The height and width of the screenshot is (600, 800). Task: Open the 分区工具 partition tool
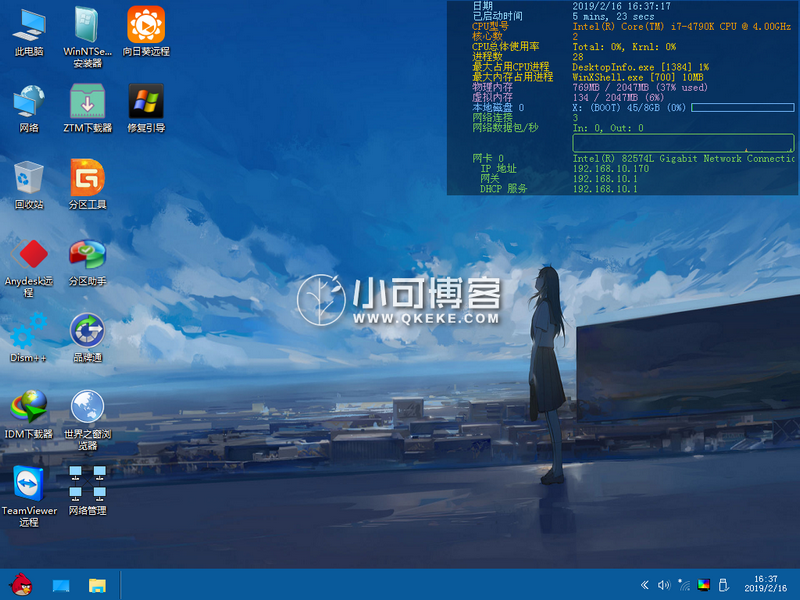87,185
